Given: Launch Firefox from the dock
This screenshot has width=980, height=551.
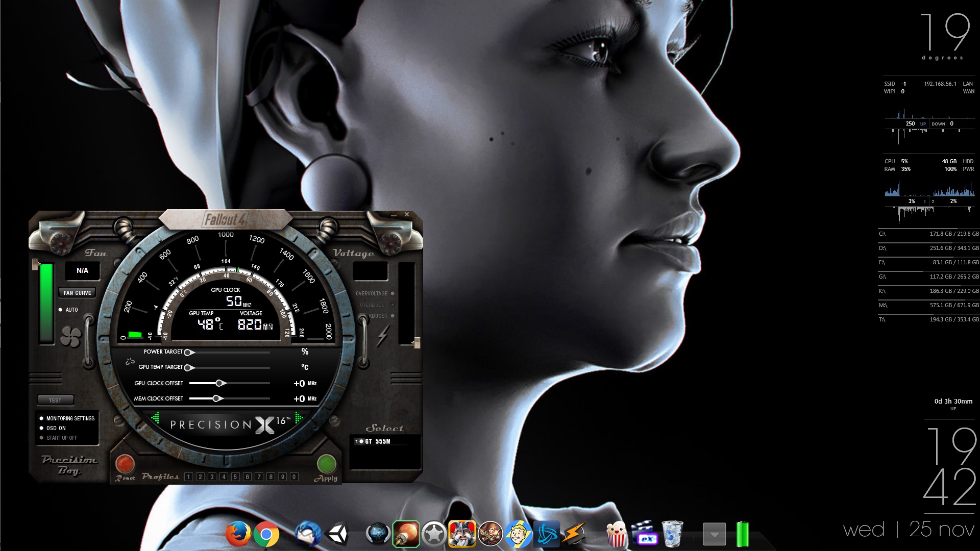Looking at the screenshot, I should tap(238, 534).
